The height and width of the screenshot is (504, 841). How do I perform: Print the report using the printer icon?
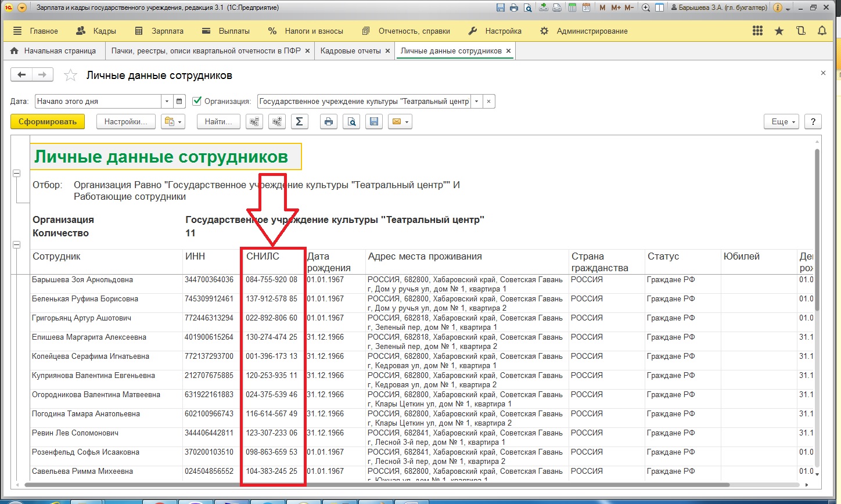(x=329, y=121)
